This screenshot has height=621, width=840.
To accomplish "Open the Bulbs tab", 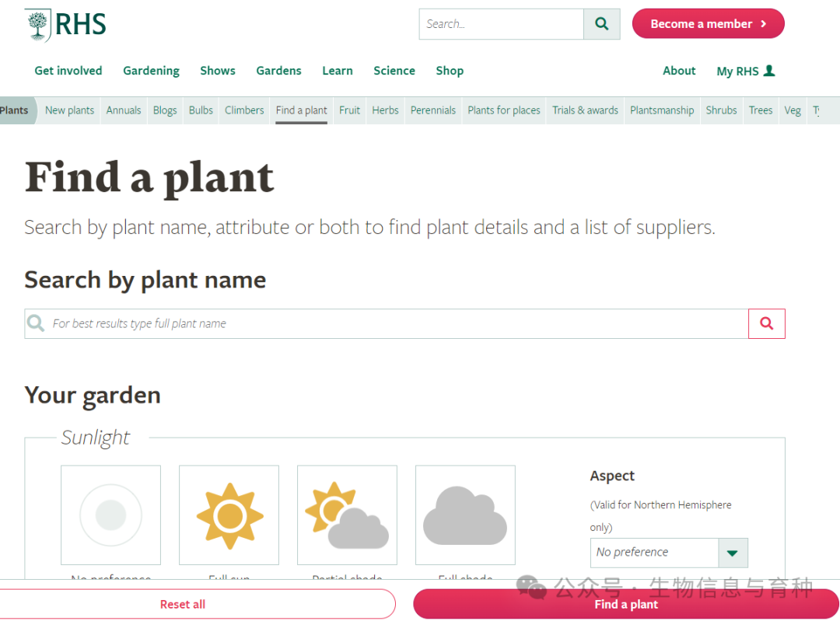I will pos(201,110).
